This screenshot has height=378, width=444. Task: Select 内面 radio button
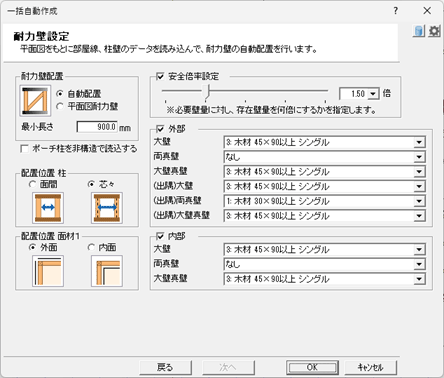point(91,247)
